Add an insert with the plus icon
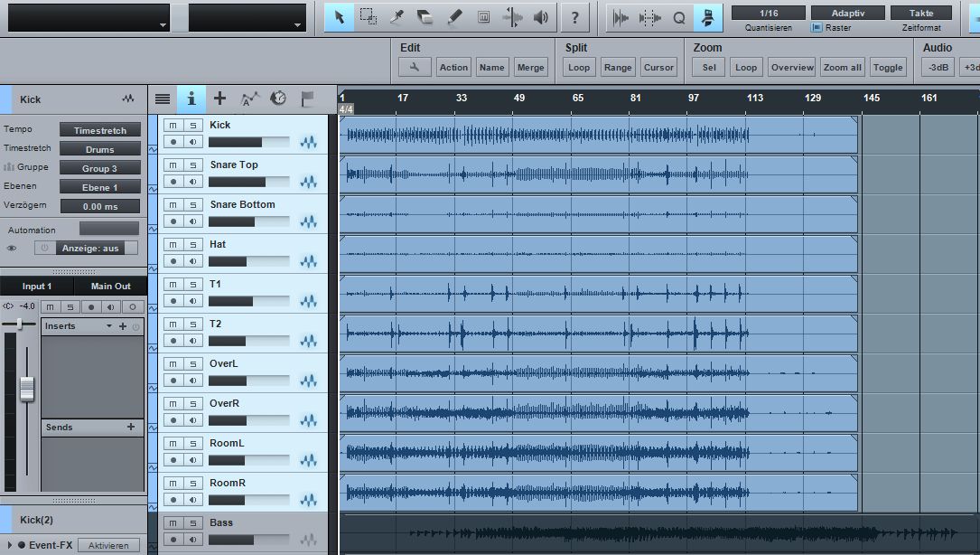The height and width of the screenshot is (555, 980). pyautogui.click(x=123, y=326)
